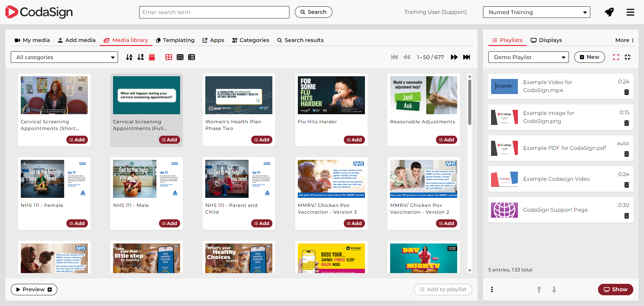Switch to the Templating tab
Viewport: 644px width, 306px height.
click(175, 40)
